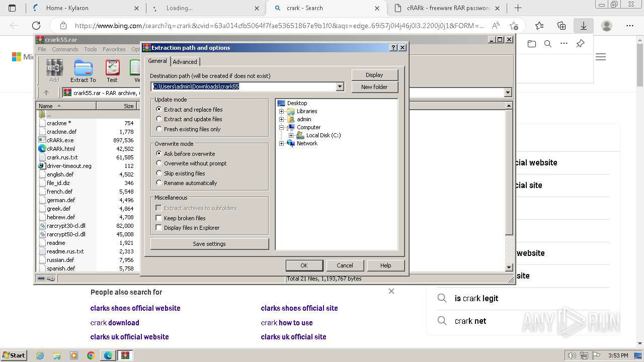Switch to the Advanced tab

tap(185, 62)
